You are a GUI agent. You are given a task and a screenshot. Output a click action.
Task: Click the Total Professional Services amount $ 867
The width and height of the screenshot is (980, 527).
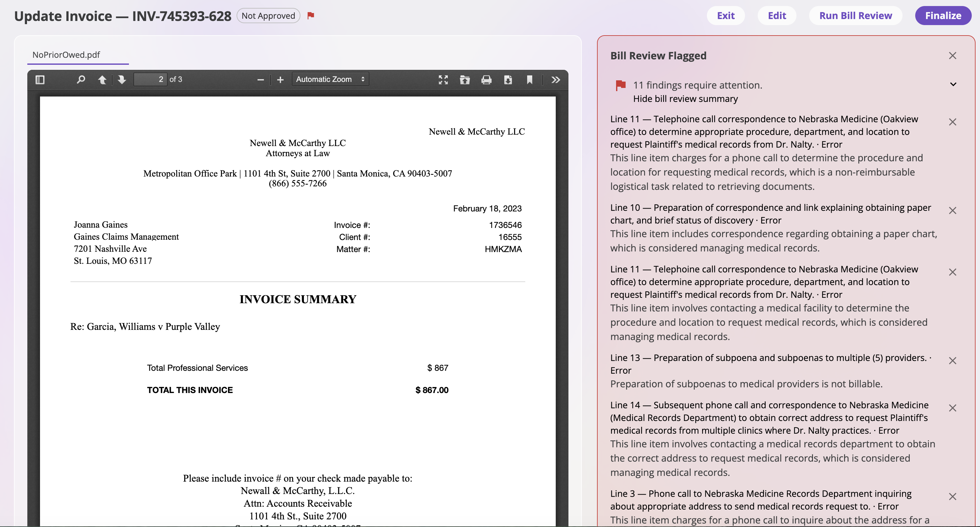(438, 368)
